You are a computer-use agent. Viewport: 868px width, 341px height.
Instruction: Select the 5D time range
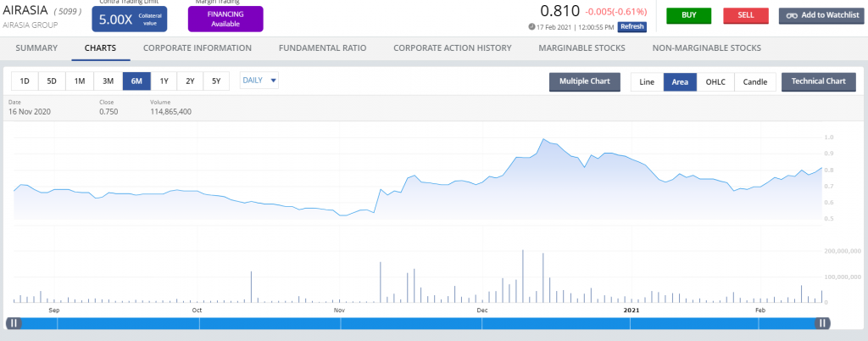click(52, 81)
